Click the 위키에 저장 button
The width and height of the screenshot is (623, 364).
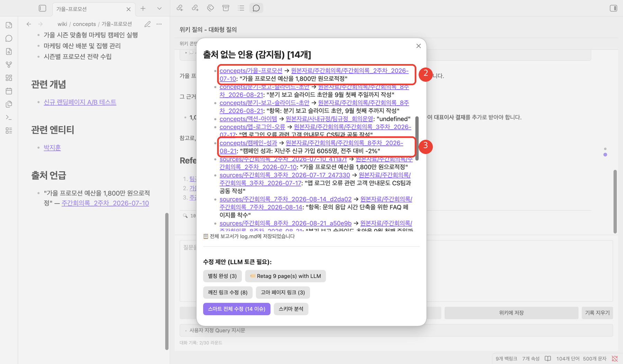511,313
